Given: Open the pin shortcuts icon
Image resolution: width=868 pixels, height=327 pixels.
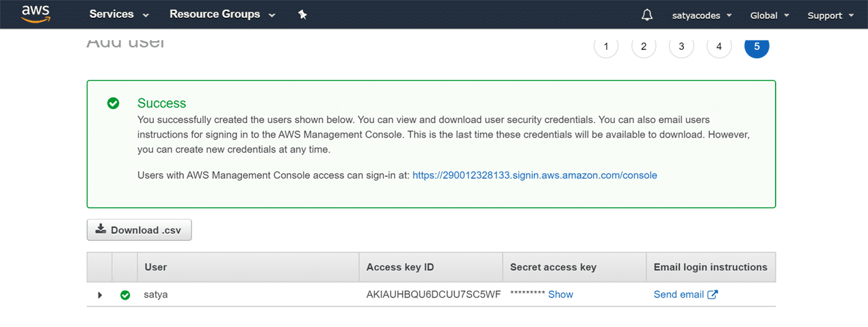Looking at the screenshot, I should pos(302,14).
